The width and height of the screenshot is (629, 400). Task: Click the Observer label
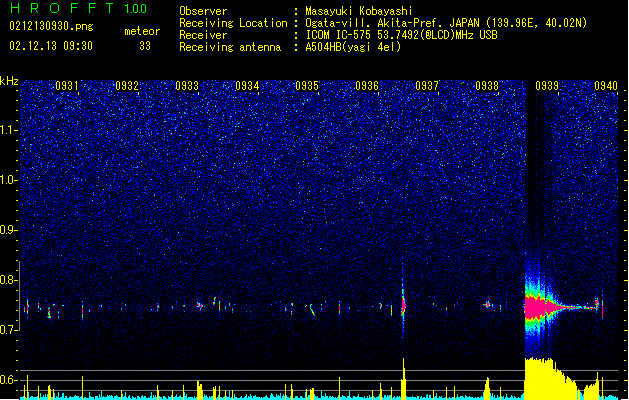(x=203, y=11)
